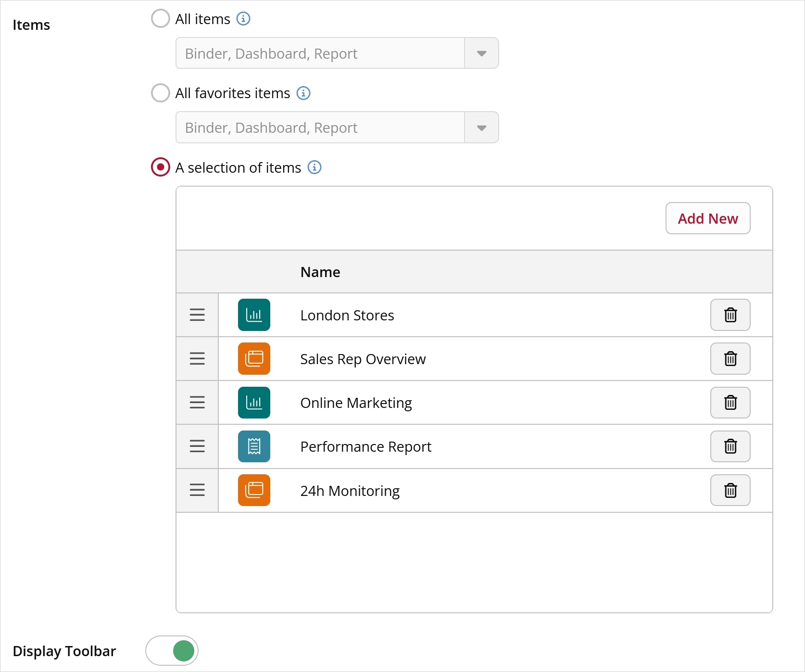The image size is (805, 672).
Task: Toggle the Display Toolbar switch
Action: click(x=172, y=650)
